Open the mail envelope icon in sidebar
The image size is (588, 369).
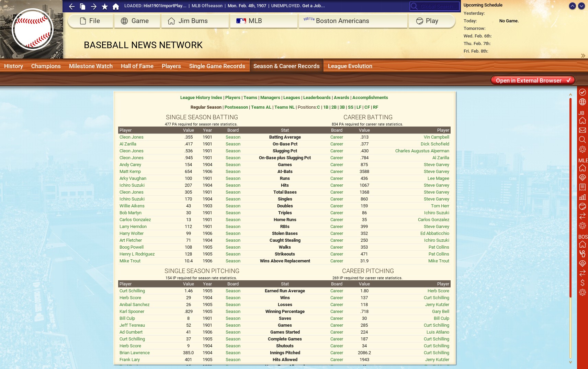(x=583, y=130)
